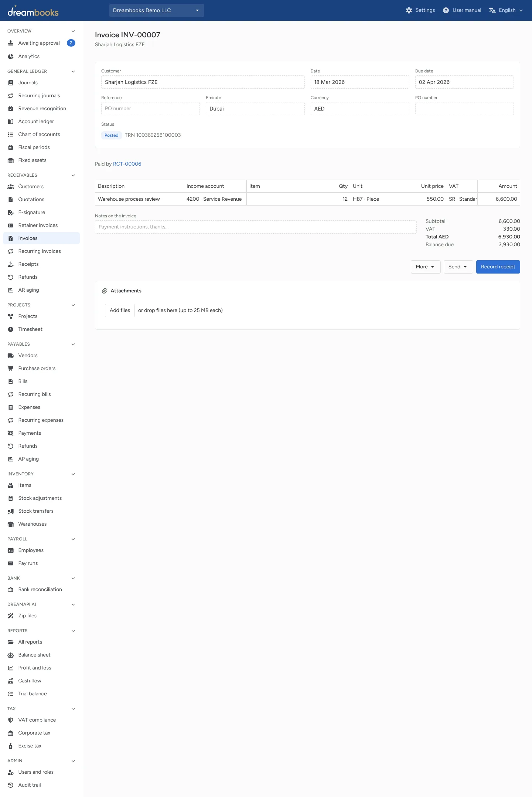Open the Send dropdown
Image resolution: width=532 pixels, height=797 pixels.
458,267
